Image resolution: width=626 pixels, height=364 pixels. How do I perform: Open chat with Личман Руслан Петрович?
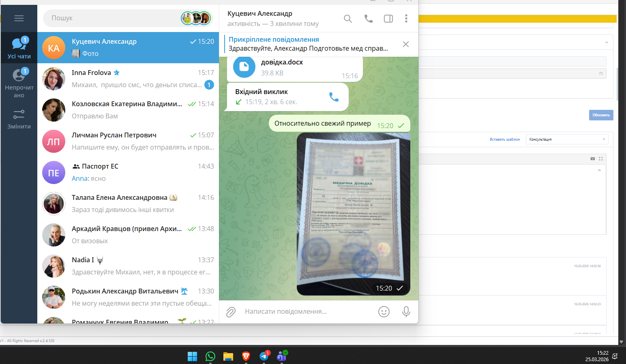(128, 141)
